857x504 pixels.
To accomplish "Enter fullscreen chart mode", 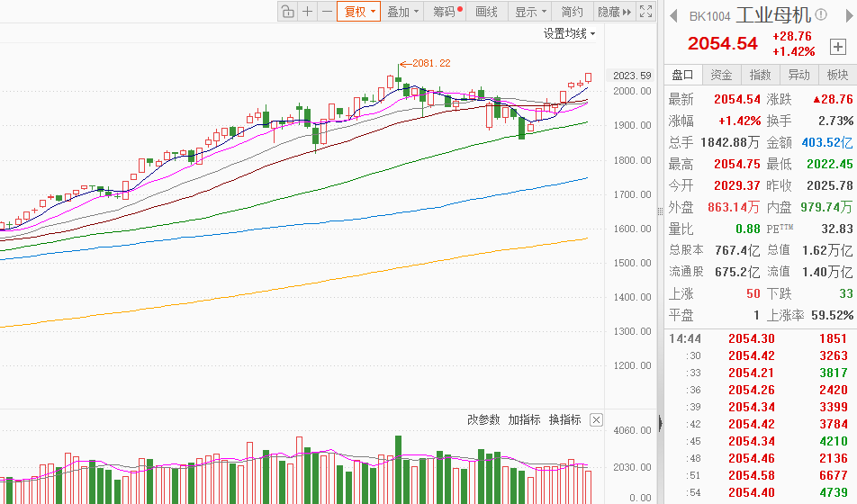I will (x=645, y=12).
